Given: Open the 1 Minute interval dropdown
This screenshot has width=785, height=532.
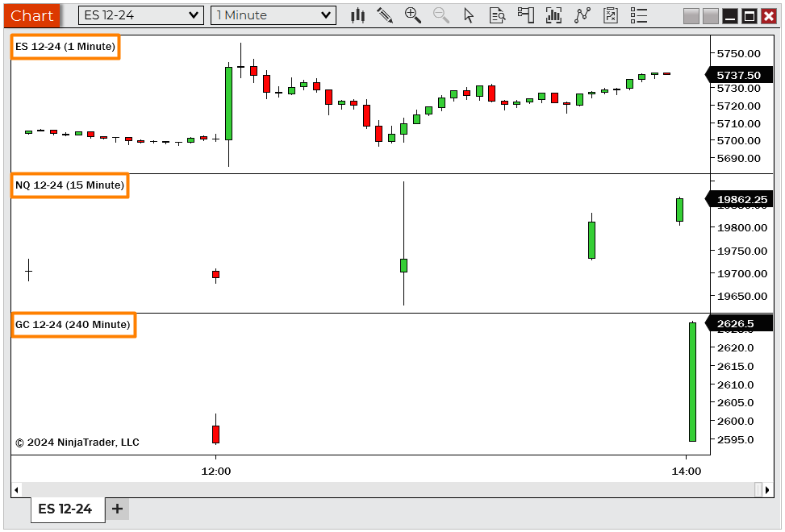Looking at the screenshot, I should coord(273,15).
